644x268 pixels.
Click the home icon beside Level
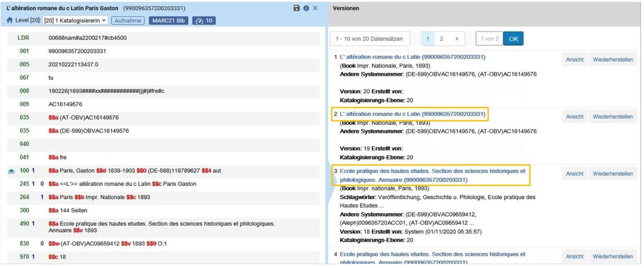tap(10, 20)
